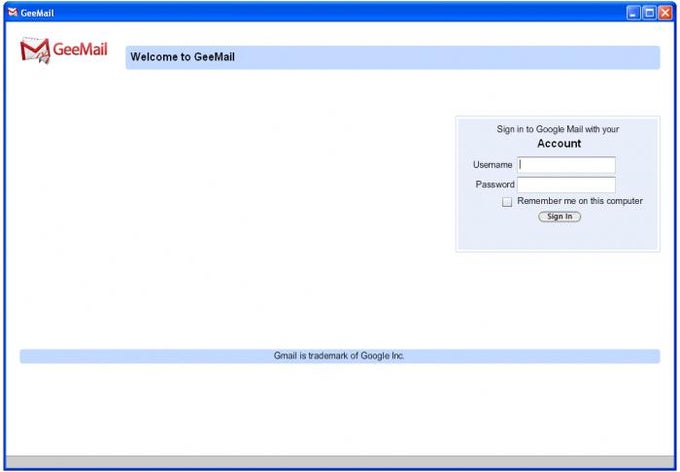Image resolution: width=680 pixels, height=472 pixels.
Task: Click the 'Sign in to Google Mail with your' text
Action: [x=558, y=129]
